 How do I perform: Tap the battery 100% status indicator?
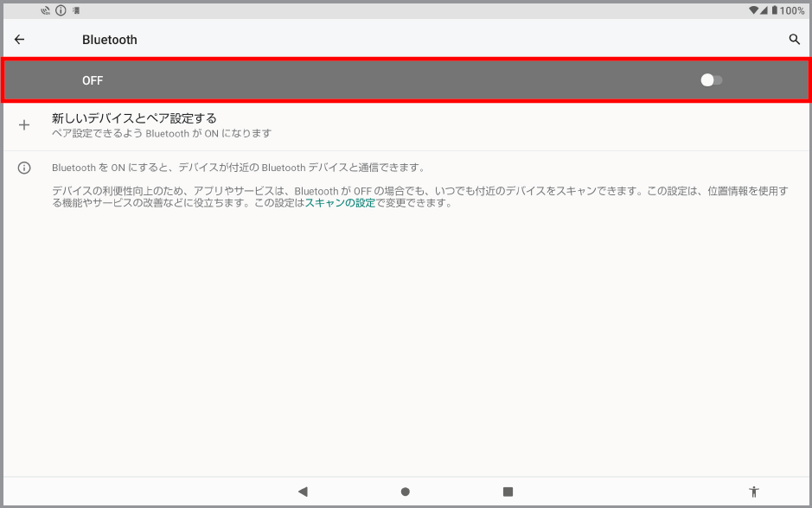pos(788,10)
